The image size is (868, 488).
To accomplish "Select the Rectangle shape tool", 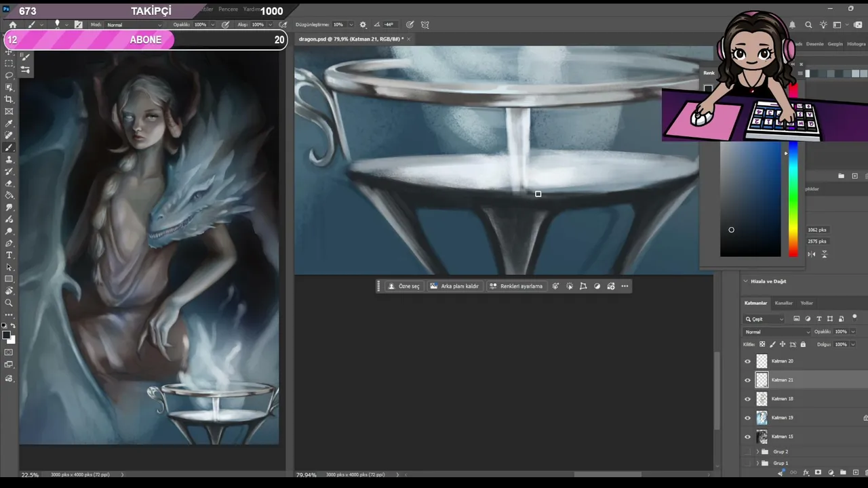I will pos(9,279).
